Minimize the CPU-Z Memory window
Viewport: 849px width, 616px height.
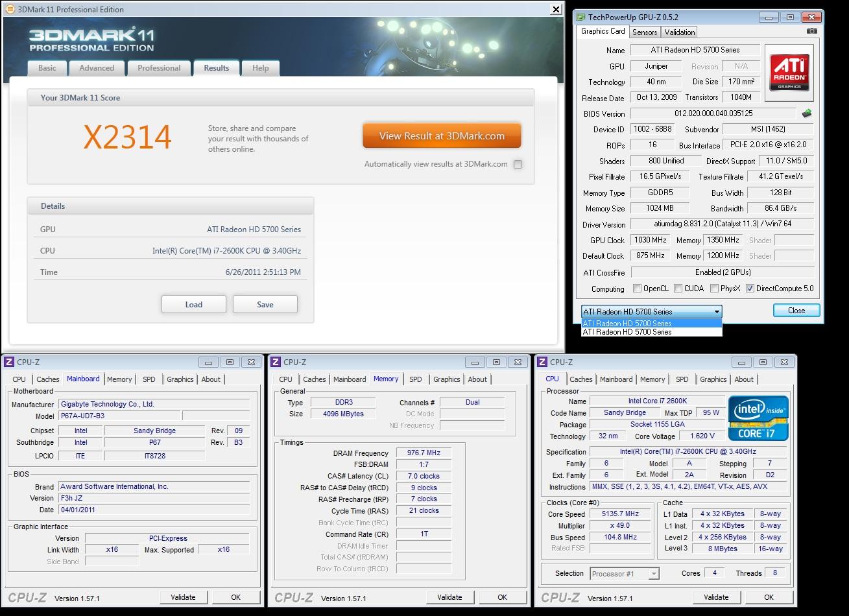point(475,362)
